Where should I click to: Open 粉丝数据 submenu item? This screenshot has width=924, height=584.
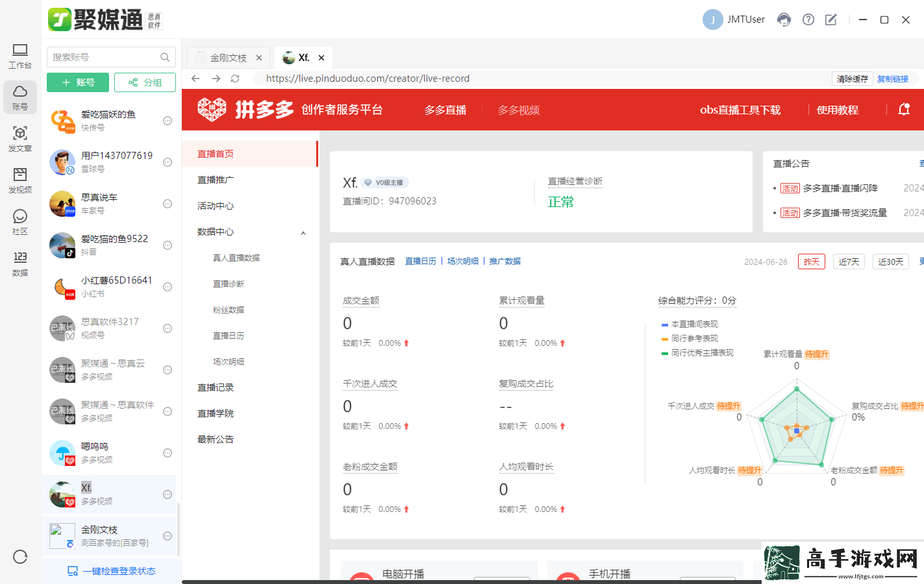[x=229, y=310]
